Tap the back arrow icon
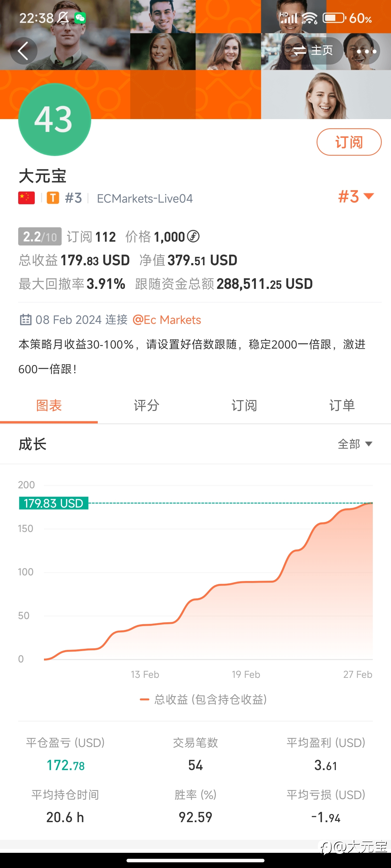The image size is (391, 868). pyautogui.click(x=23, y=51)
